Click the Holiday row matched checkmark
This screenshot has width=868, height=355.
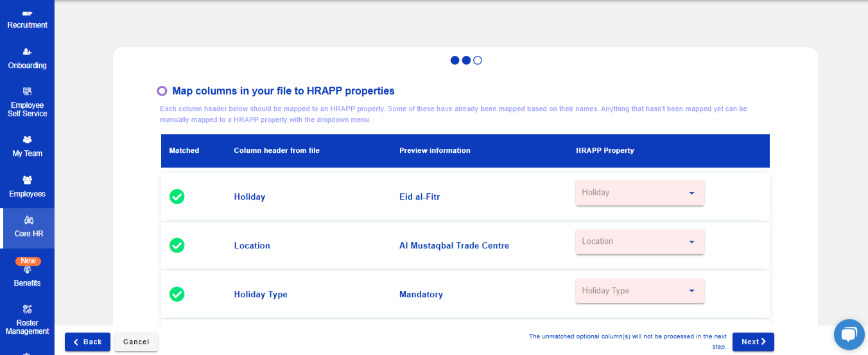click(x=177, y=196)
